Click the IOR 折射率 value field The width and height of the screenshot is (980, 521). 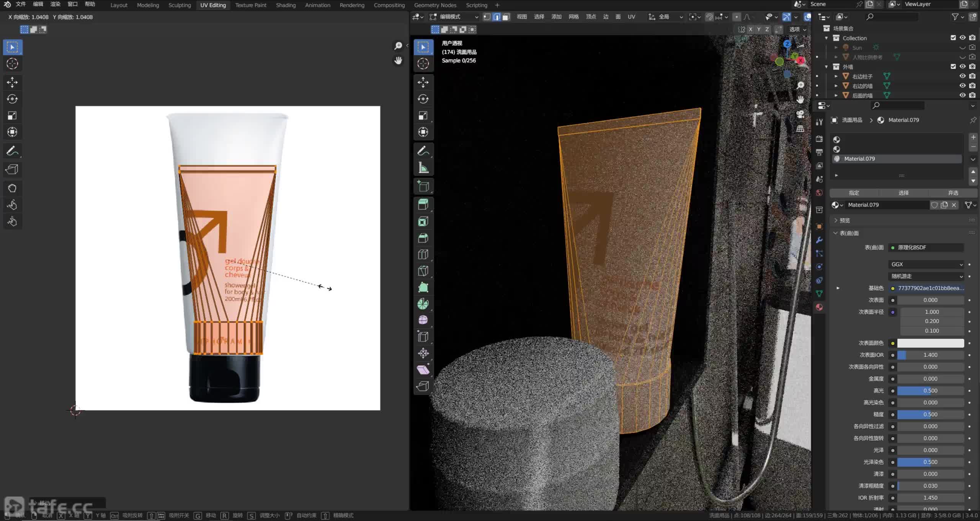click(930, 498)
